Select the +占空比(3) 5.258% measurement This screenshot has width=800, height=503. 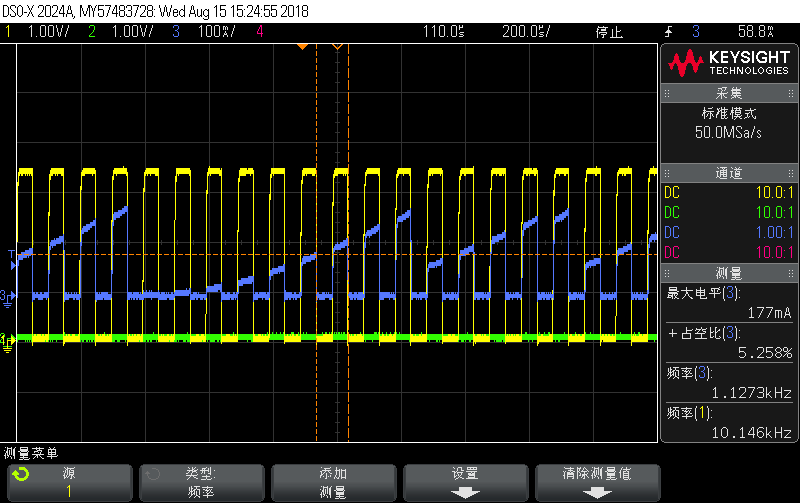729,343
